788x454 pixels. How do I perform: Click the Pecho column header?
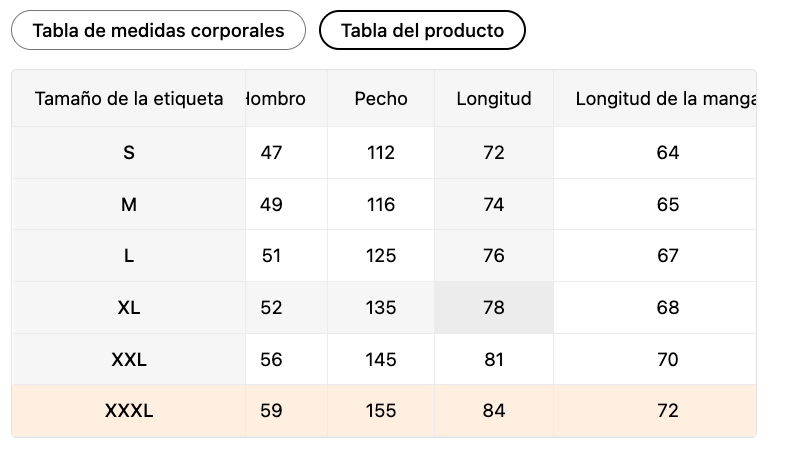381,99
